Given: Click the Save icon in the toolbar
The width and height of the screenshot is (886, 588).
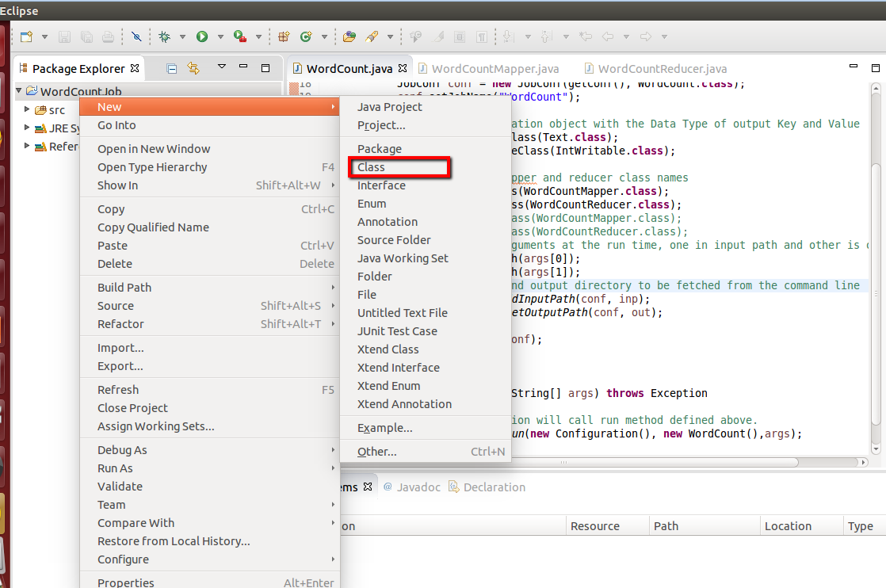Looking at the screenshot, I should pyautogui.click(x=64, y=36).
